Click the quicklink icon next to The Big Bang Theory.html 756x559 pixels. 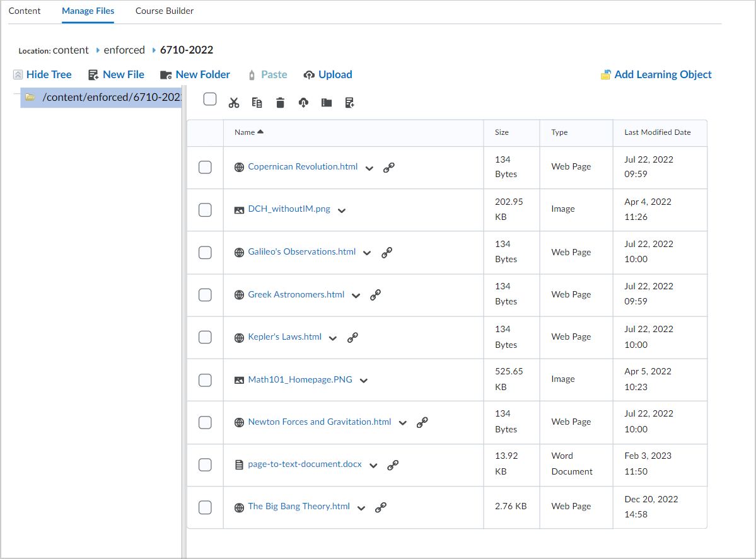tap(381, 507)
